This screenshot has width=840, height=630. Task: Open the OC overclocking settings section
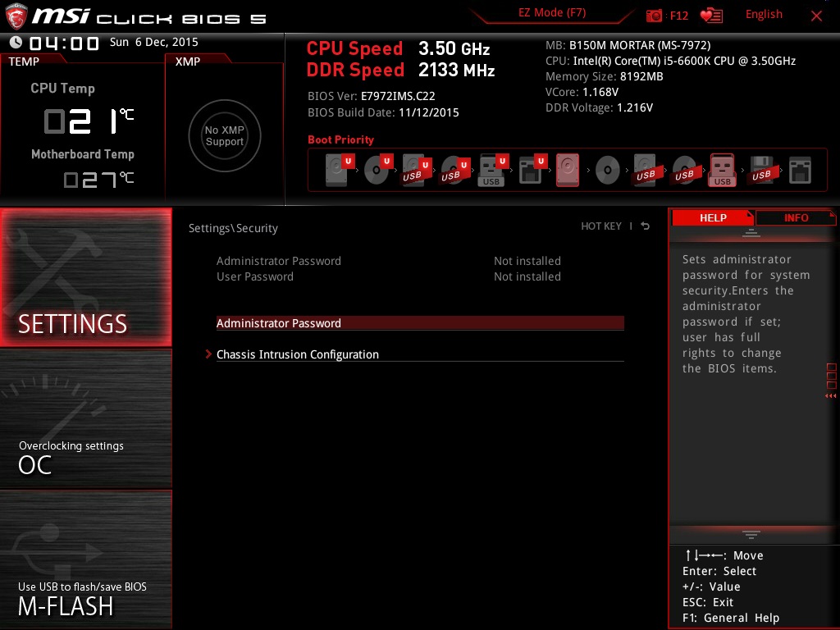(86, 420)
